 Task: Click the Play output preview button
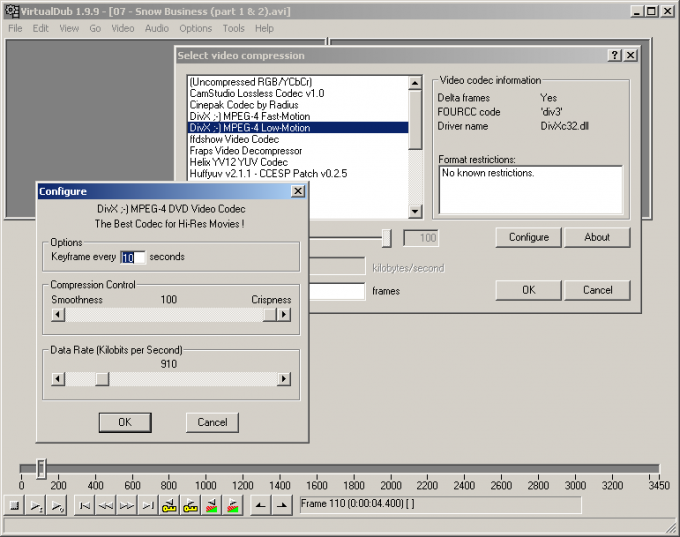pyautogui.click(x=57, y=505)
